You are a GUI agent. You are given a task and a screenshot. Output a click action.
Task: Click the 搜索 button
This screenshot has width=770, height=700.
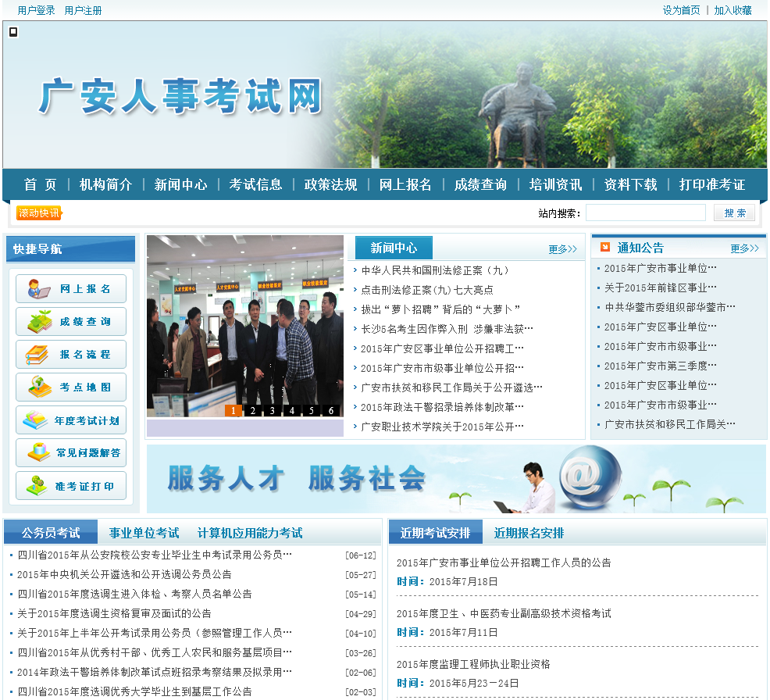pyautogui.click(x=735, y=212)
